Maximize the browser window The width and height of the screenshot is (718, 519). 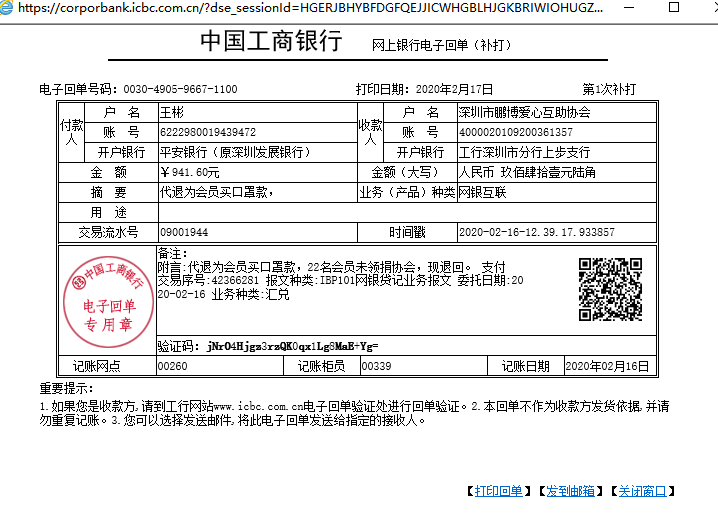(674, 7)
